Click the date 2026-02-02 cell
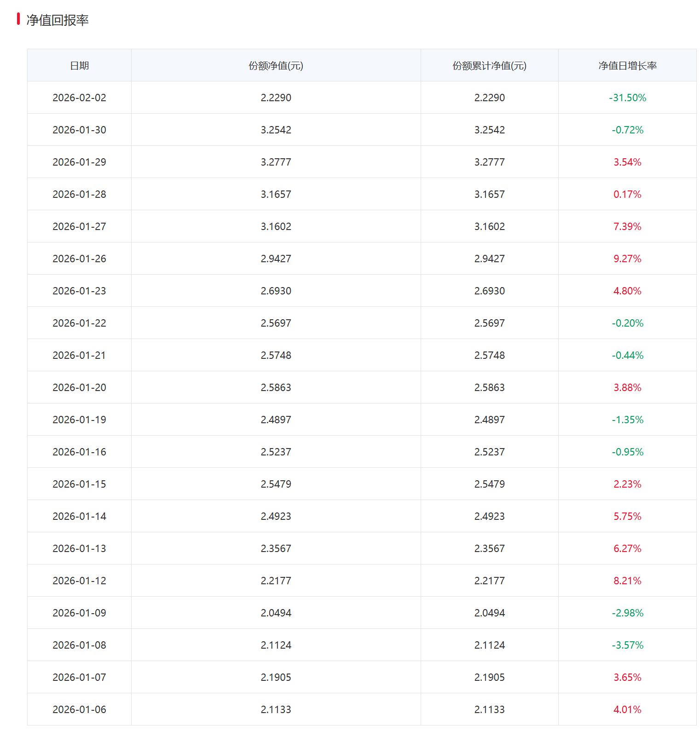This screenshot has width=700, height=731. 79,98
